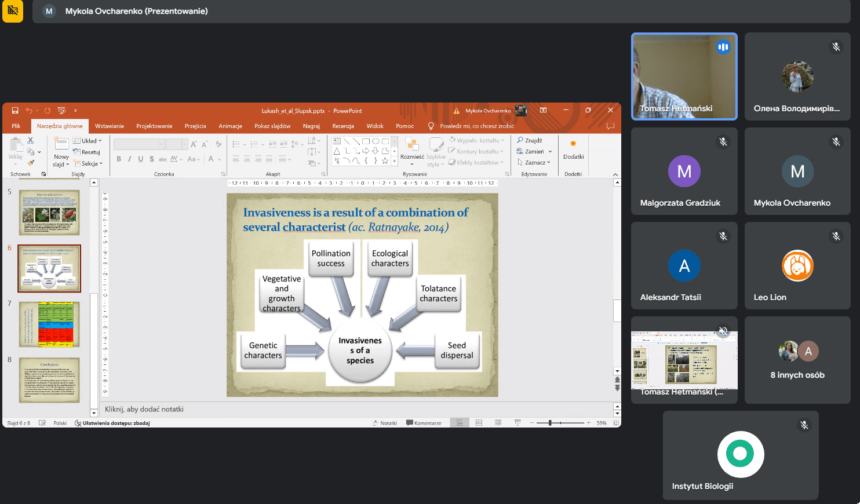Increase font size with the larger A icon
Viewport: 860px width, 504px height.
195,144
